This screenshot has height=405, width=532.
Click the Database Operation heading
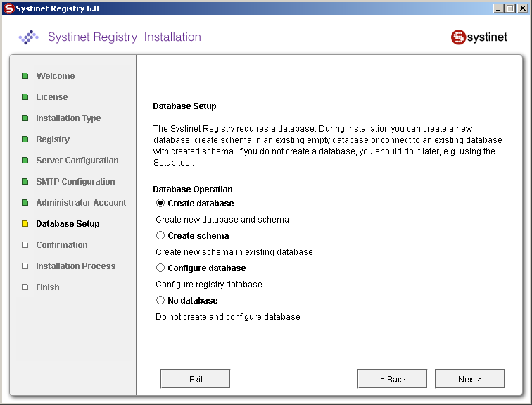193,189
